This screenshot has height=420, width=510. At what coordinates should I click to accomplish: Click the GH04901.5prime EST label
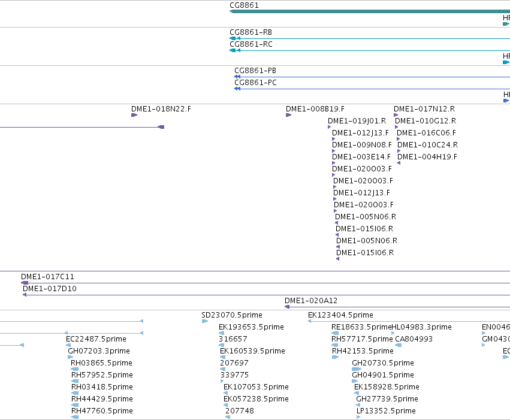[x=383, y=375]
